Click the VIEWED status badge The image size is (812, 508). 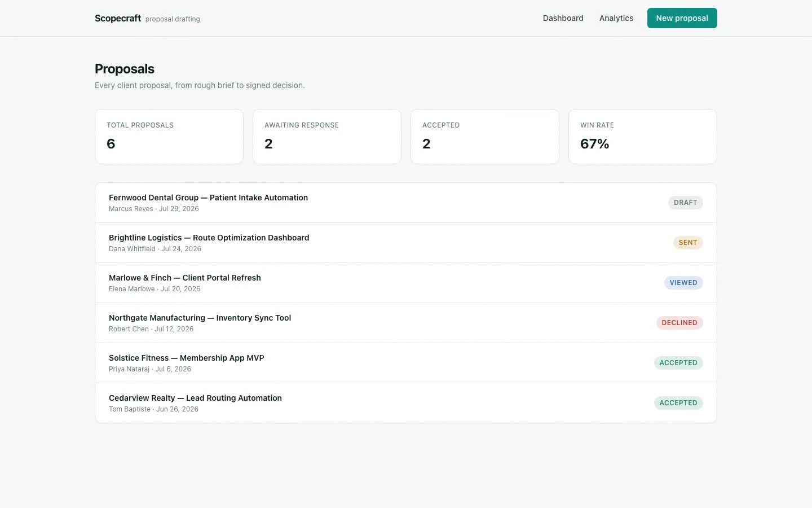[683, 283]
